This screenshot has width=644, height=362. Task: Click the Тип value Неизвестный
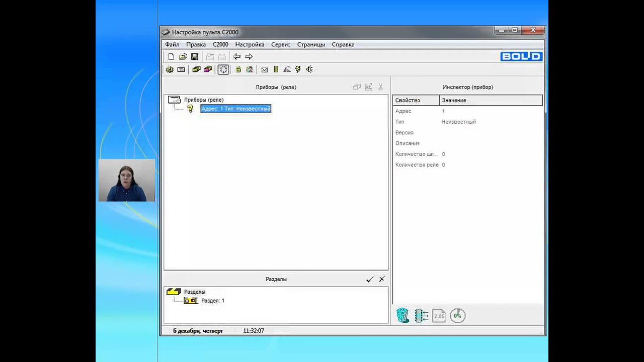pos(459,122)
